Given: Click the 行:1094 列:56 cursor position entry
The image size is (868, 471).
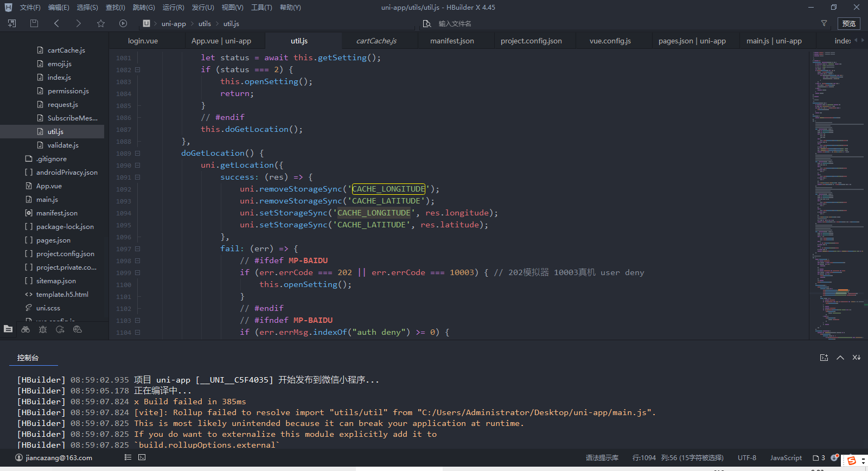Looking at the screenshot, I should point(679,458).
